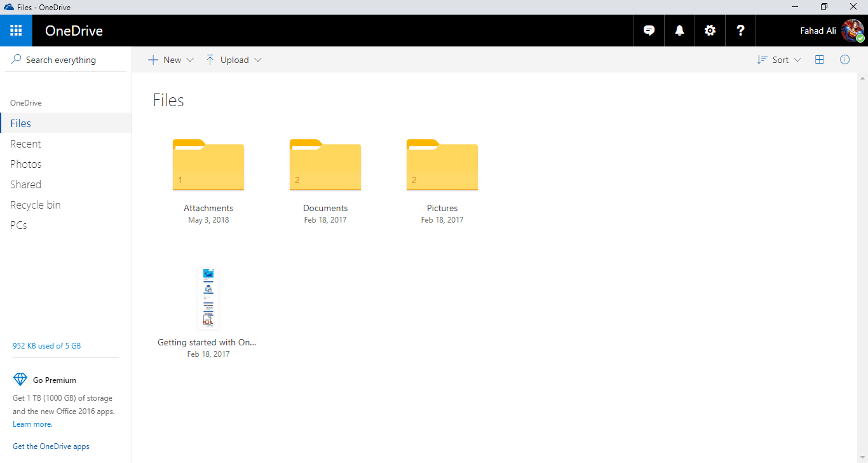Open the settings gear icon
Screen dimensions: 868x463
pos(710,31)
